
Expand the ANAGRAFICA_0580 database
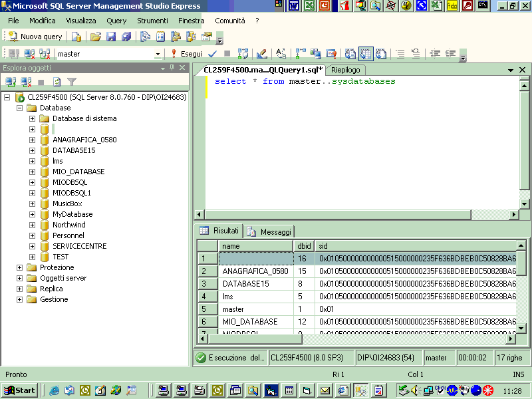[x=32, y=140]
